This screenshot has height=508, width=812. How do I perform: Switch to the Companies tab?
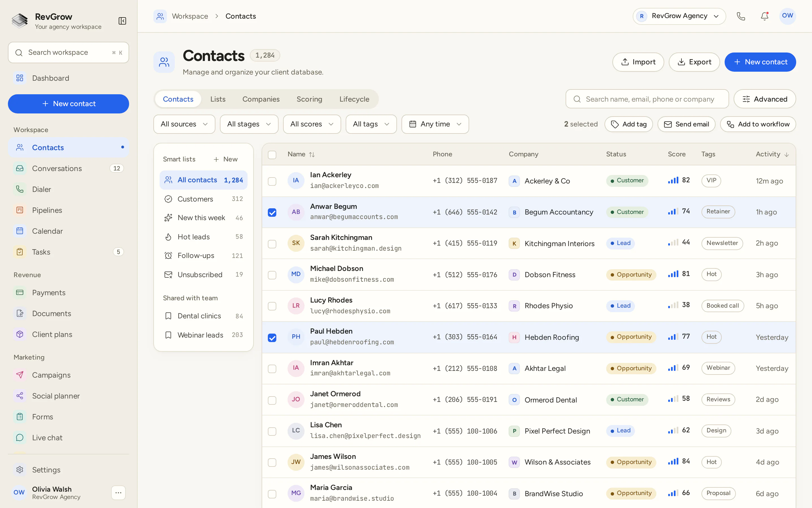[x=261, y=99]
